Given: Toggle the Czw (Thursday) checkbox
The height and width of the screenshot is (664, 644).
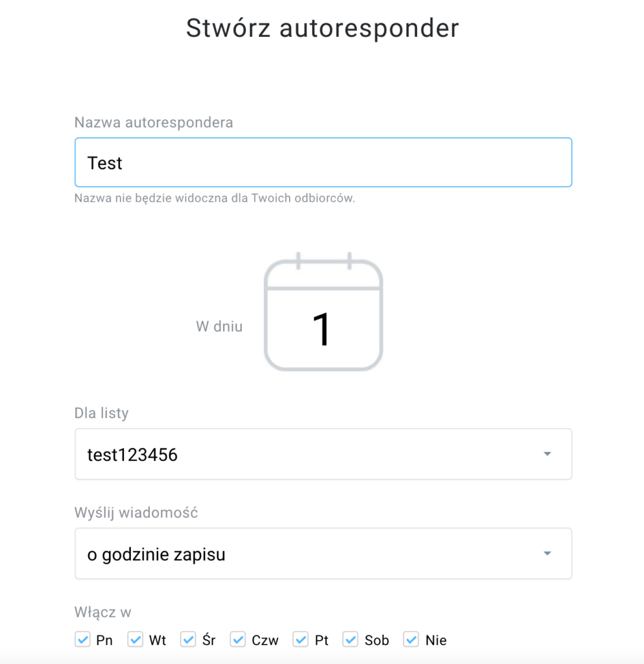Looking at the screenshot, I should [238, 639].
